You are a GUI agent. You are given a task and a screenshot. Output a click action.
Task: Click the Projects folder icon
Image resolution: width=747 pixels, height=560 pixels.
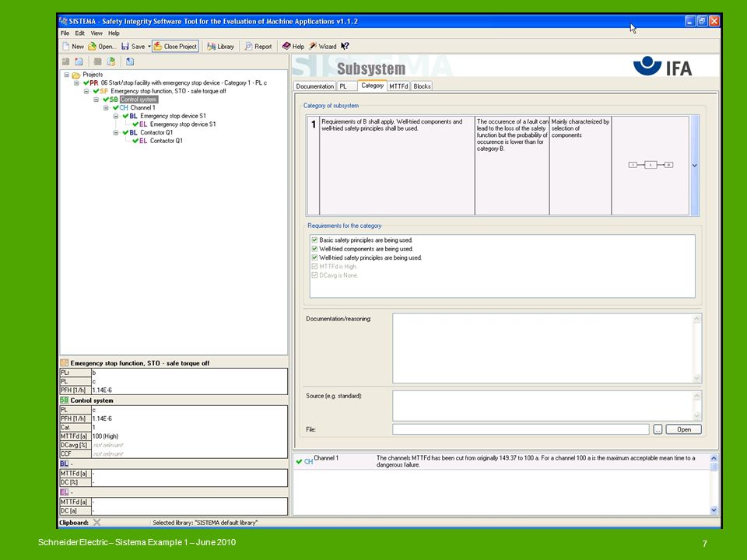click(x=75, y=75)
